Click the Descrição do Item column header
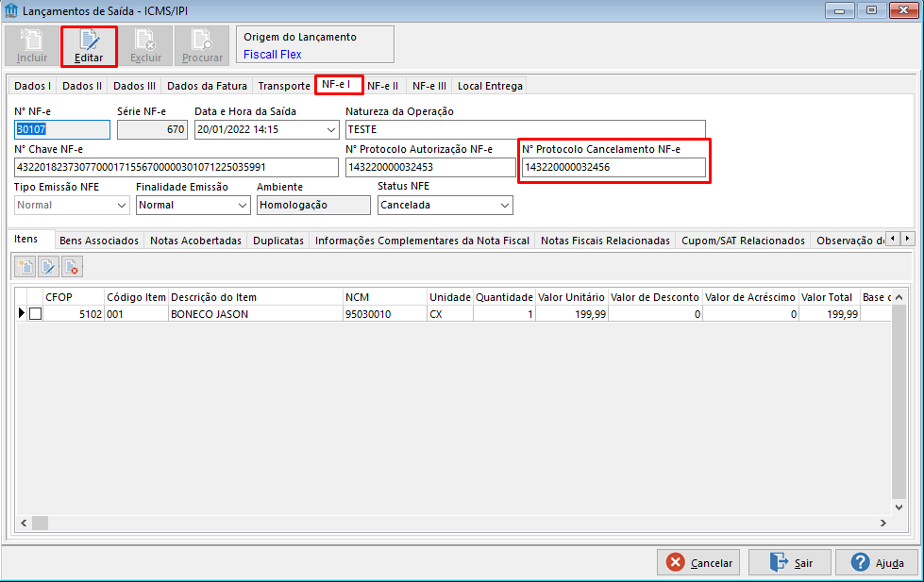This screenshot has width=924, height=582. tap(255, 297)
